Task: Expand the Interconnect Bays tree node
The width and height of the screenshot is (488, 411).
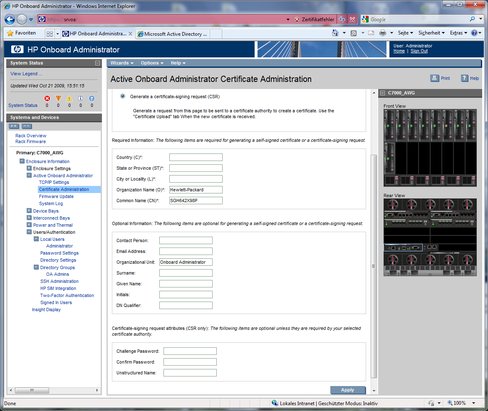Action: 29,218
